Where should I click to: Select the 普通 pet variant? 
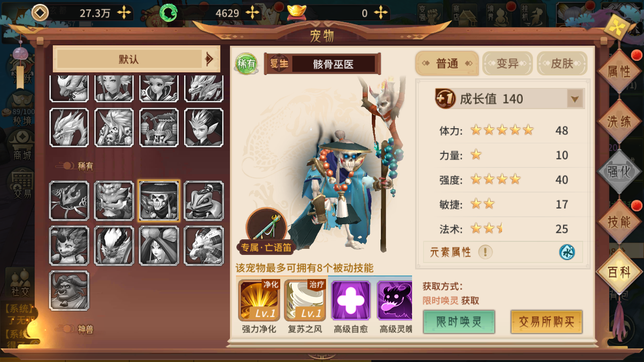click(x=447, y=63)
